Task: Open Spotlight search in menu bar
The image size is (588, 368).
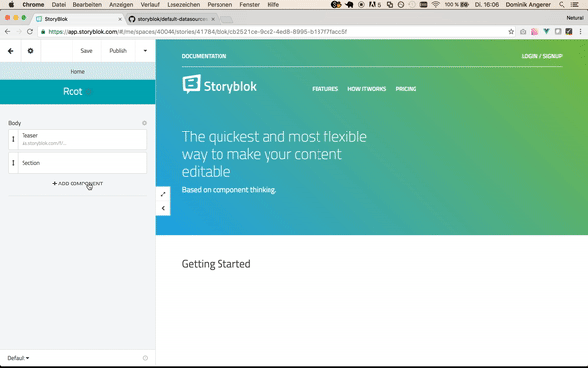Action: [562, 5]
